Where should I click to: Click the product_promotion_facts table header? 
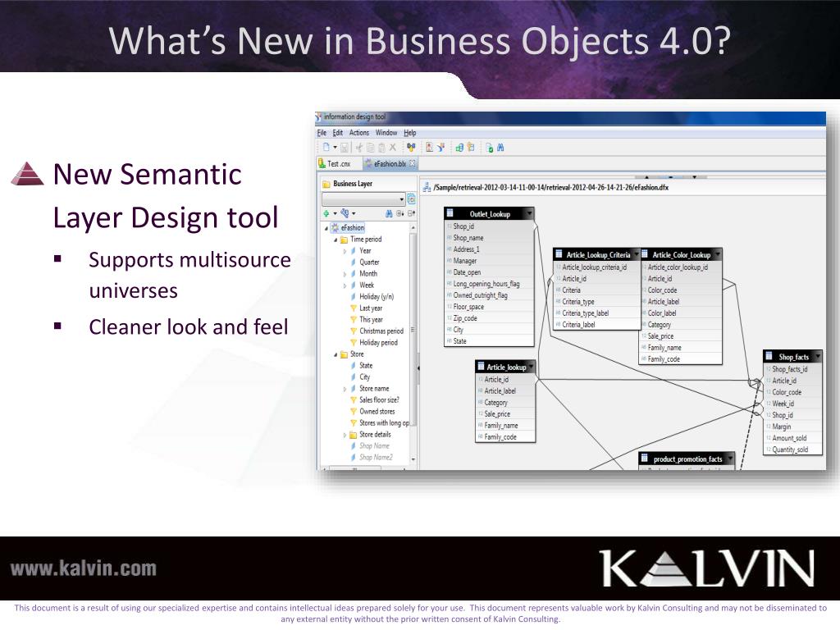click(687, 459)
